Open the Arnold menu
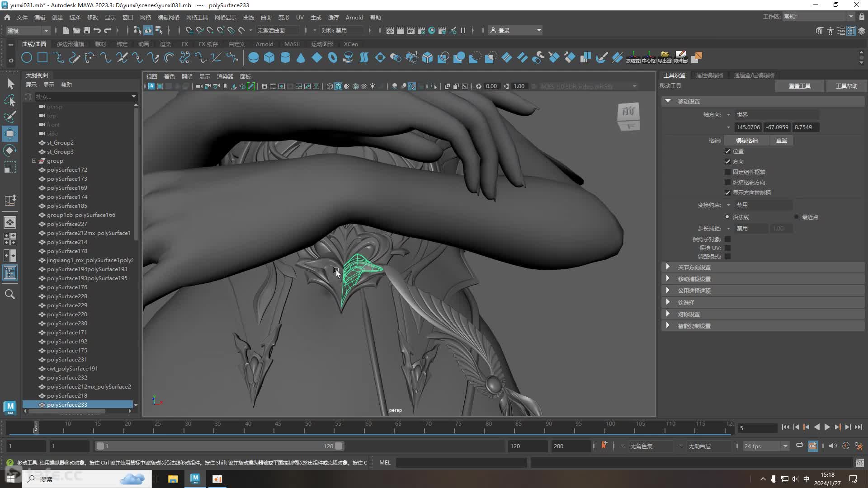Screen dimensions: 868x488 click(354, 17)
